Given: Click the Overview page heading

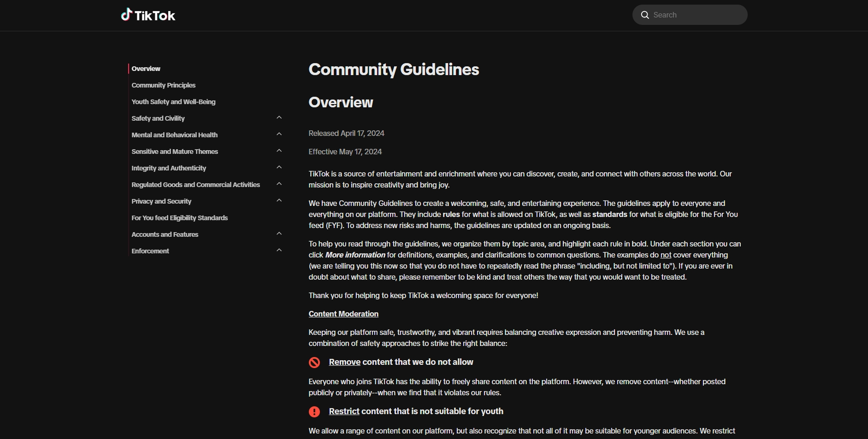Looking at the screenshot, I should click(341, 102).
